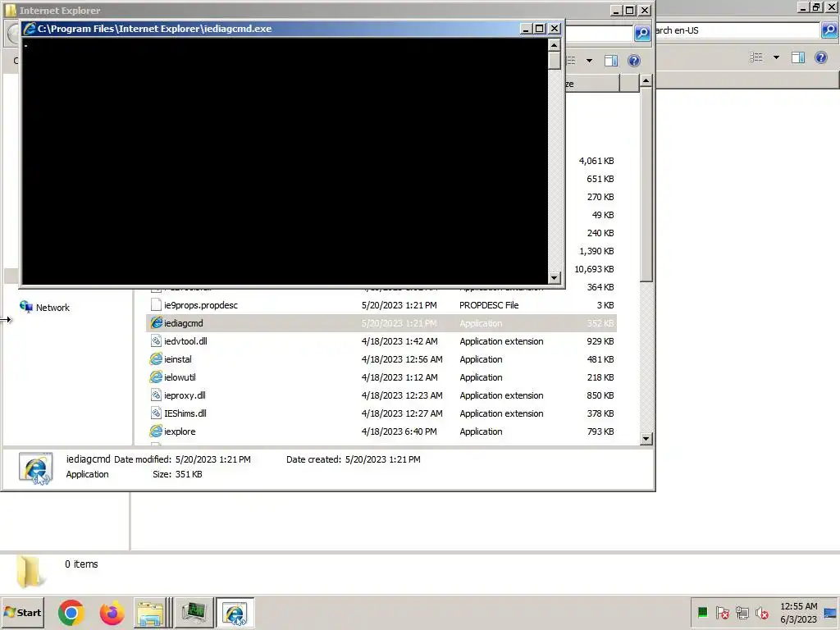Viewport: 840px width, 630px height.
Task: Click the down arrow of console scrollbar
Action: (x=554, y=277)
